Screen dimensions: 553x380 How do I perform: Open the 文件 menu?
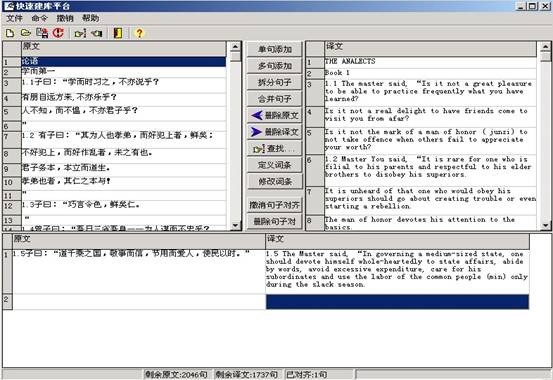click(x=14, y=18)
